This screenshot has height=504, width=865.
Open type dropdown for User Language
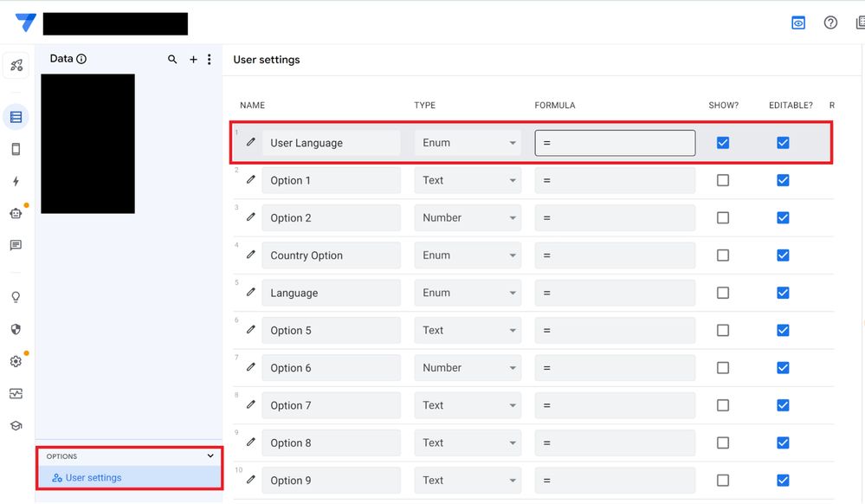pyautogui.click(x=468, y=143)
